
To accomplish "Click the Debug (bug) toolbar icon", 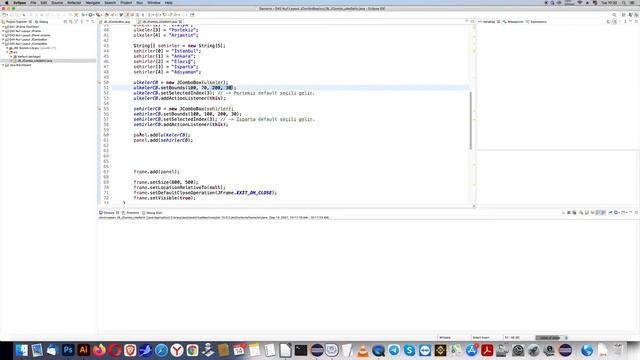I will click(84, 15).
